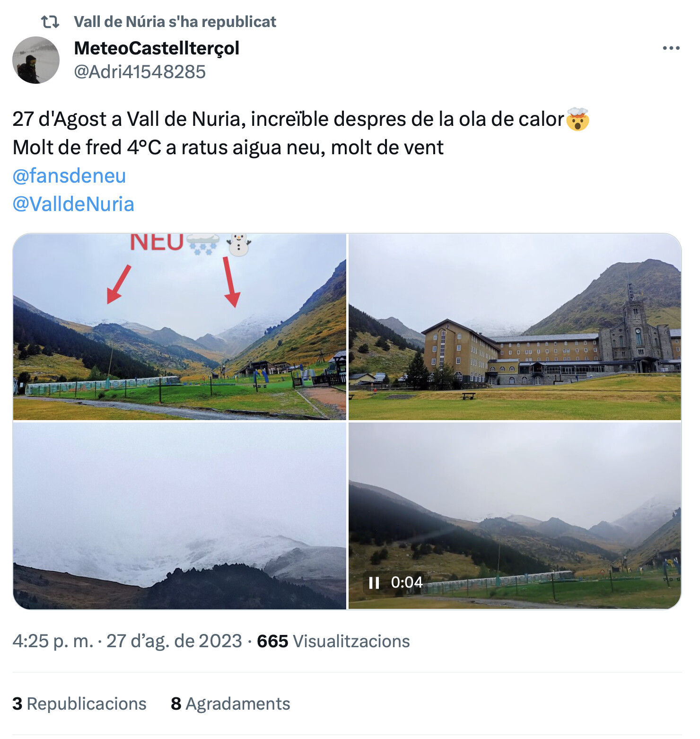Screen dimensions: 700x739
Task: Open MeteoCastellterçol profile avatar
Action: coord(36,60)
